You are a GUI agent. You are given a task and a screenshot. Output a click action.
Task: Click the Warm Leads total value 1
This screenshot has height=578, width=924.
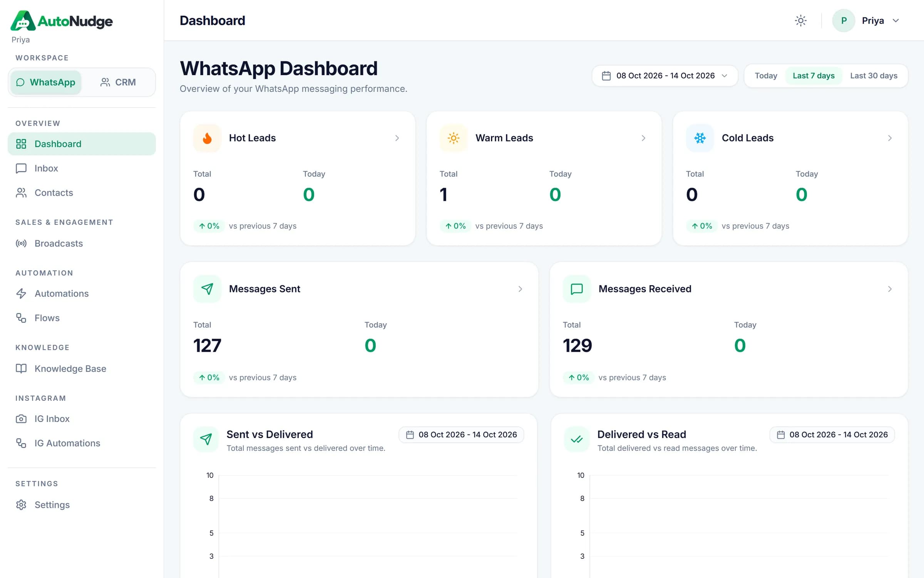click(444, 195)
